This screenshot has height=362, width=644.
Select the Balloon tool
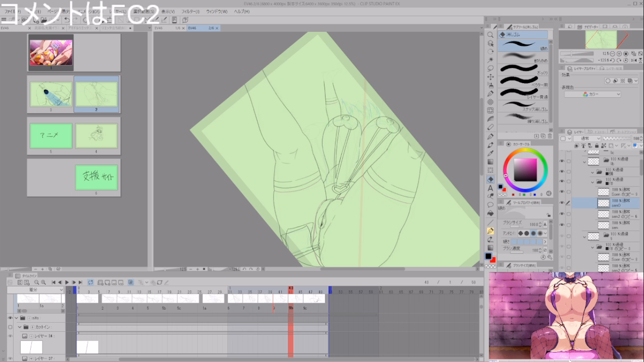(490, 205)
